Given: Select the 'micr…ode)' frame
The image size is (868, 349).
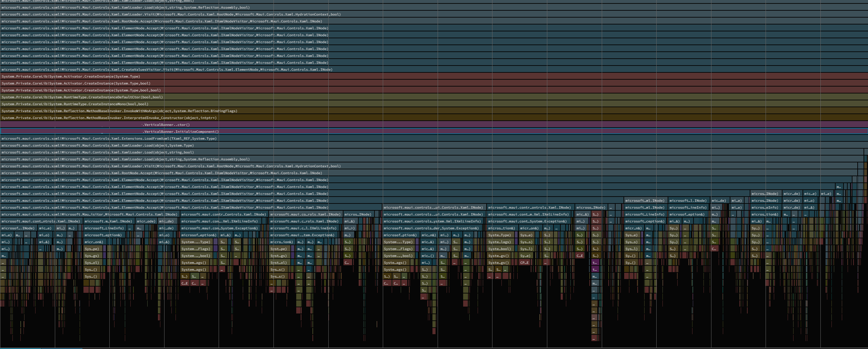Looking at the screenshot, I should click(146, 221).
